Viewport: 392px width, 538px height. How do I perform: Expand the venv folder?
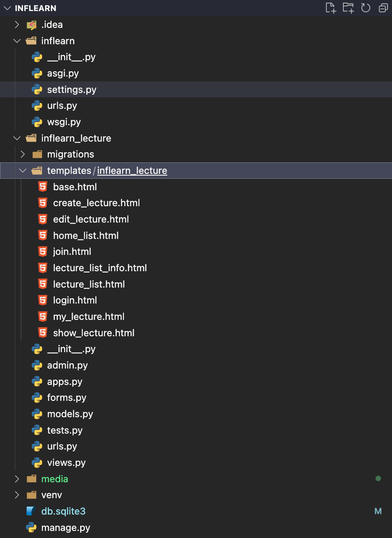[17, 495]
